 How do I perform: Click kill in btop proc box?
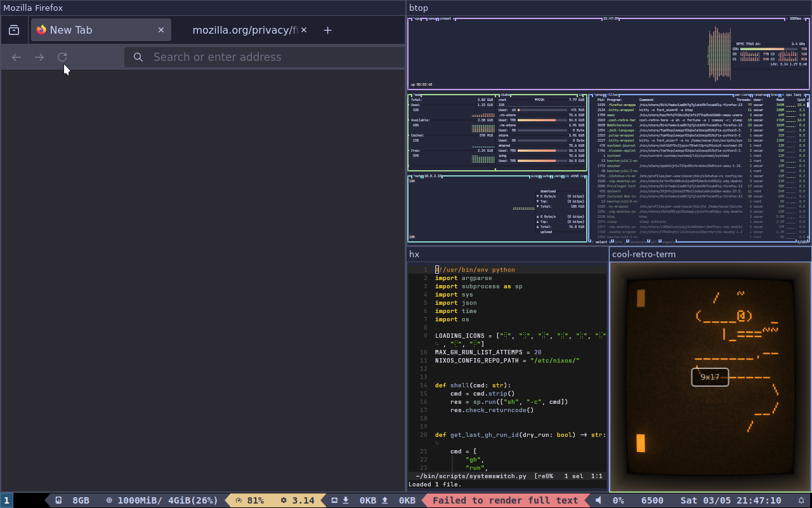coord(655,242)
